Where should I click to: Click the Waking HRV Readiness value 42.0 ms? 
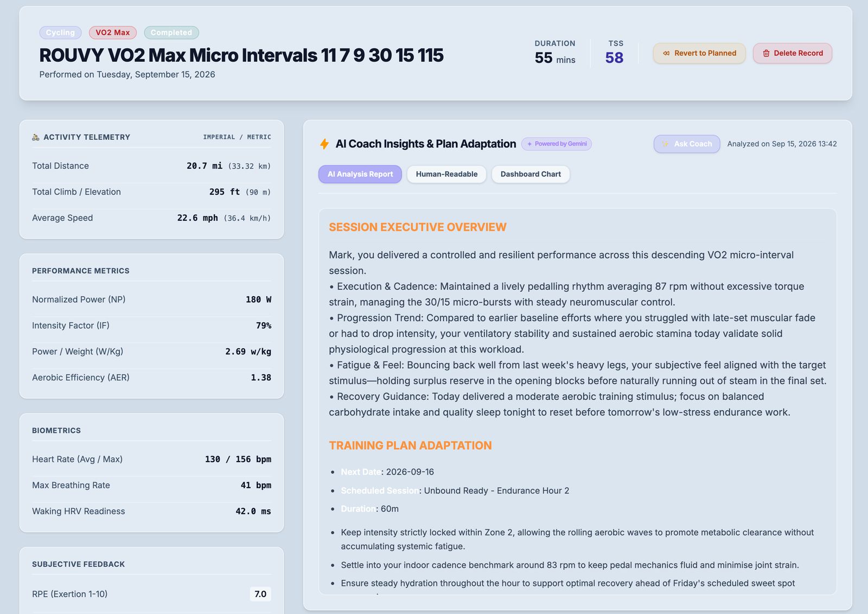click(253, 511)
